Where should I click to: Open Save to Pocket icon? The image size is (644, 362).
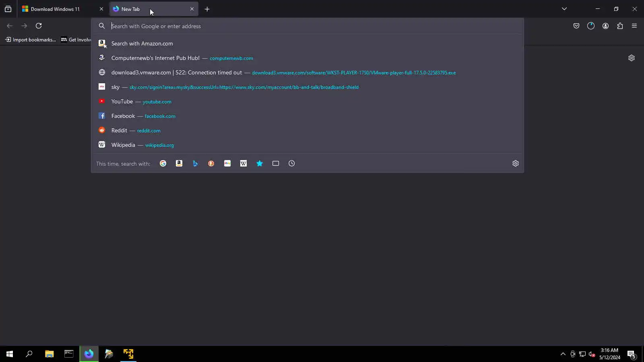[x=576, y=26]
